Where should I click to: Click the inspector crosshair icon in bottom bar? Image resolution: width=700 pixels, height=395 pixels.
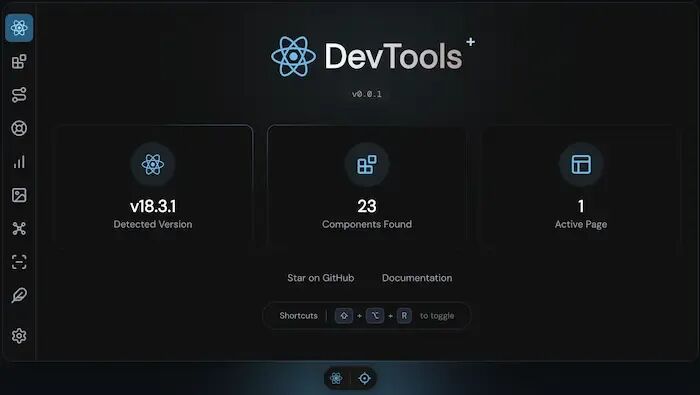coord(364,378)
